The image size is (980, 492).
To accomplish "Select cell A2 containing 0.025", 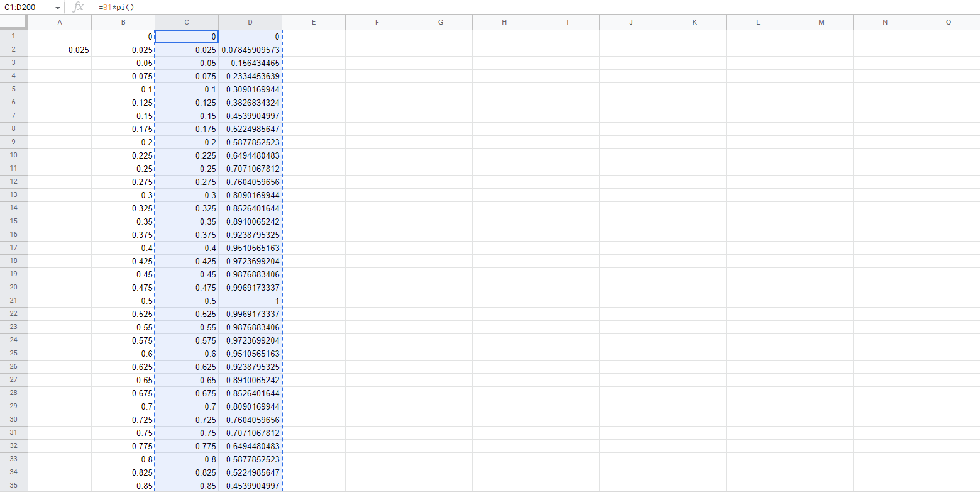I will 60,49.
